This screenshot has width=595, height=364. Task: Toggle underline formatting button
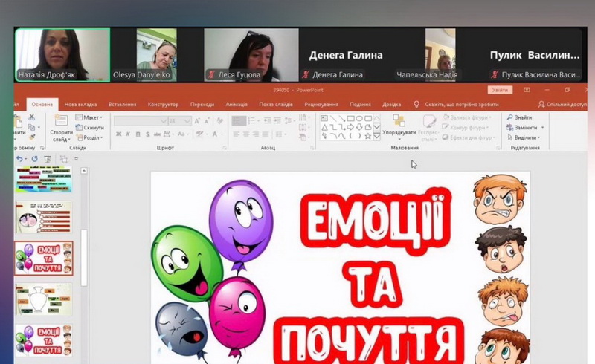138,134
